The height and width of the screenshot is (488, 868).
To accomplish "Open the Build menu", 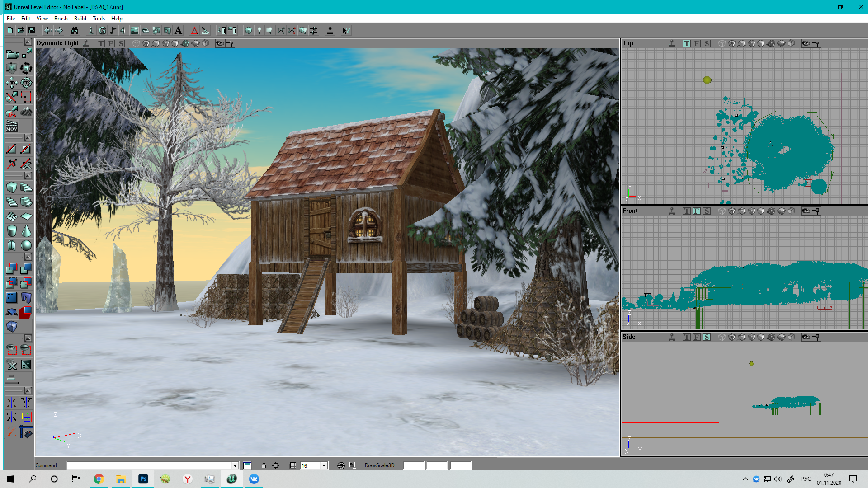I will pos(80,19).
